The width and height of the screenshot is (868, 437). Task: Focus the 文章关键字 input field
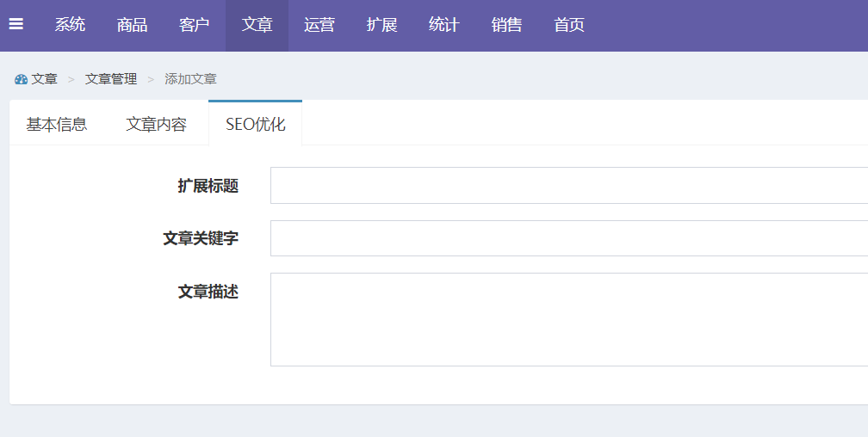(569, 238)
